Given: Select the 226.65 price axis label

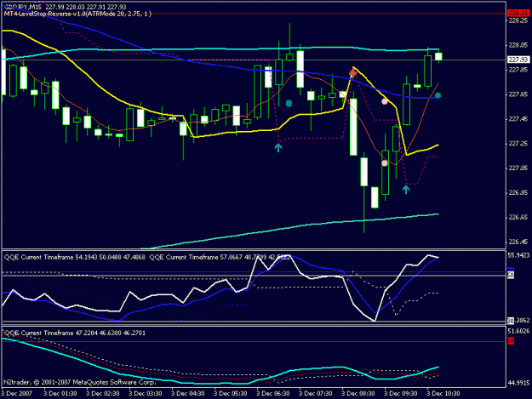Looking at the screenshot, I should pos(518,217).
